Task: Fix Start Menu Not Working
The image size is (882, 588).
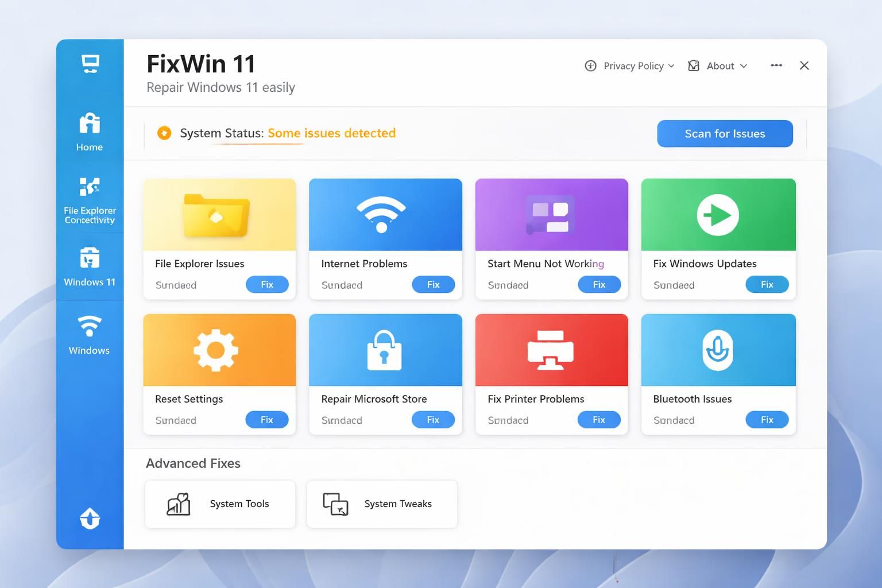Action: tap(599, 285)
